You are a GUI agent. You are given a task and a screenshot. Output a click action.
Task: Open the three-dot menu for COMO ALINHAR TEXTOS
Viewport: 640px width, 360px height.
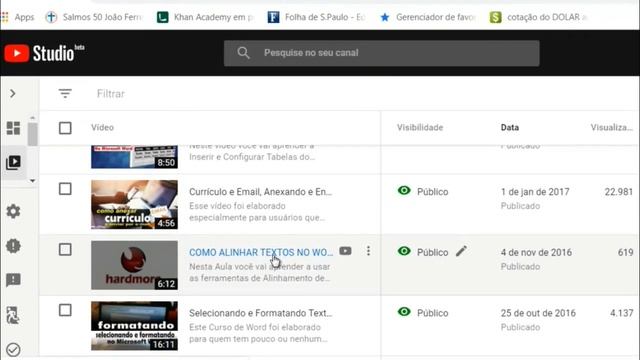368,251
